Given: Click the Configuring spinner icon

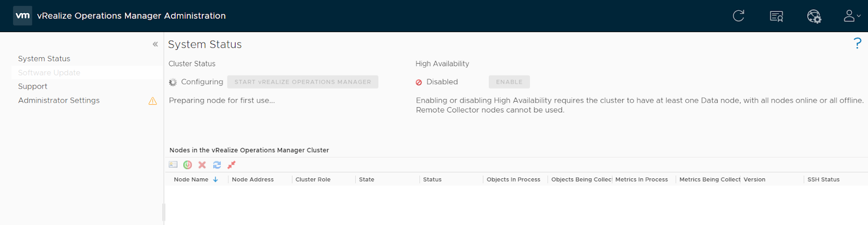Looking at the screenshot, I should click(173, 82).
